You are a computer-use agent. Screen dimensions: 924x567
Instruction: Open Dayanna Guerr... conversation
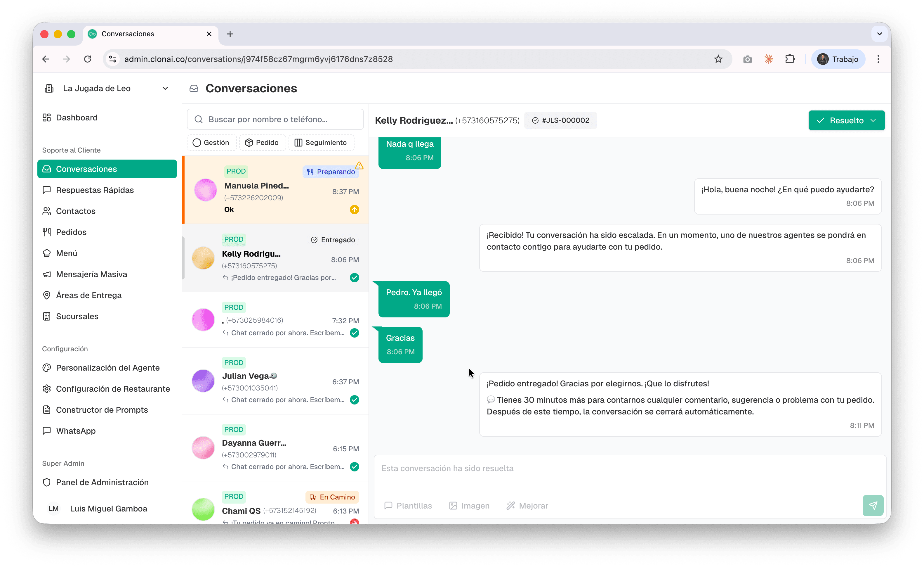pyautogui.click(x=275, y=448)
